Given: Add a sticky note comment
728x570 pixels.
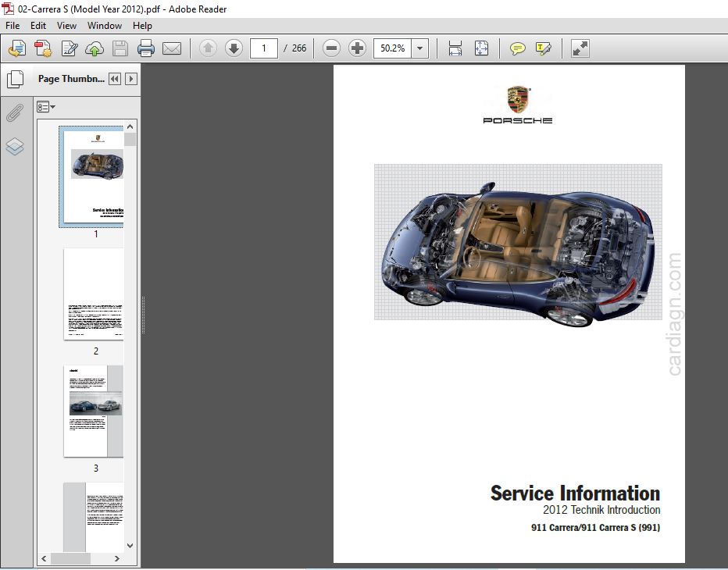Looking at the screenshot, I should (x=517, y=48).
